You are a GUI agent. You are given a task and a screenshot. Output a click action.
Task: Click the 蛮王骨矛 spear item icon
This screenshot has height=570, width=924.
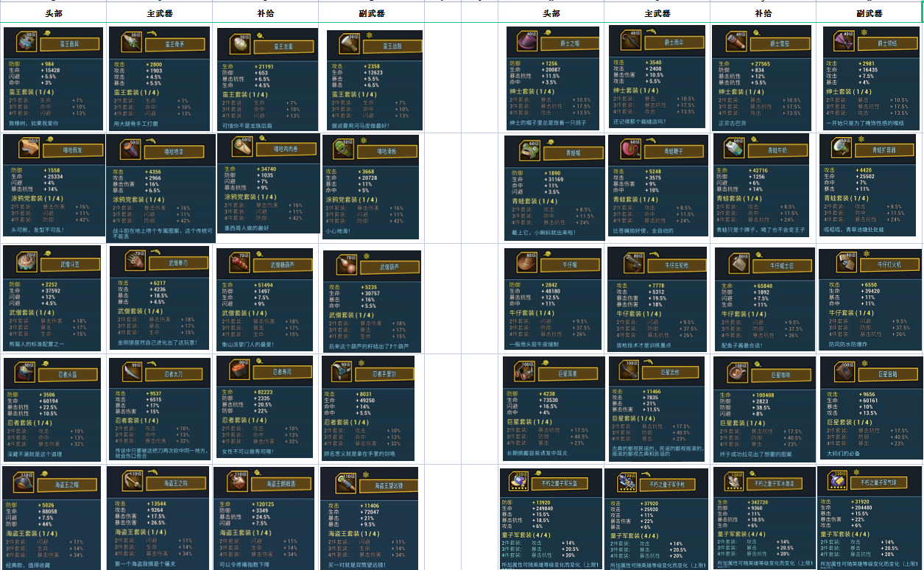coord(131,43)
